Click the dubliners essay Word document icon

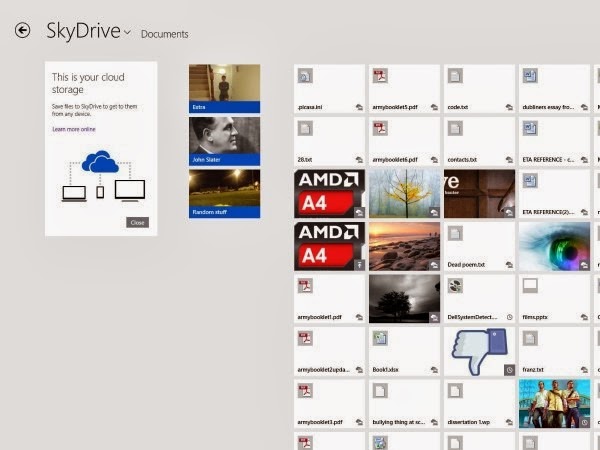[530, 76]
